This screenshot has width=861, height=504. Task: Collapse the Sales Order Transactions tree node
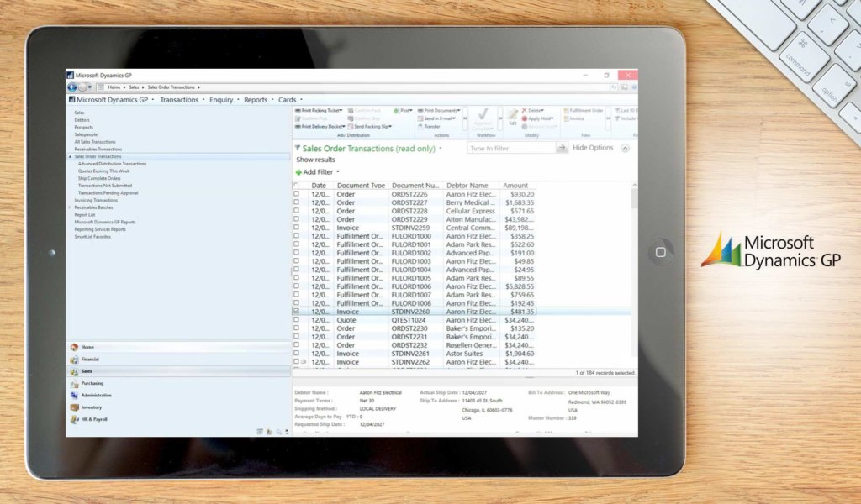pos(72,156)
